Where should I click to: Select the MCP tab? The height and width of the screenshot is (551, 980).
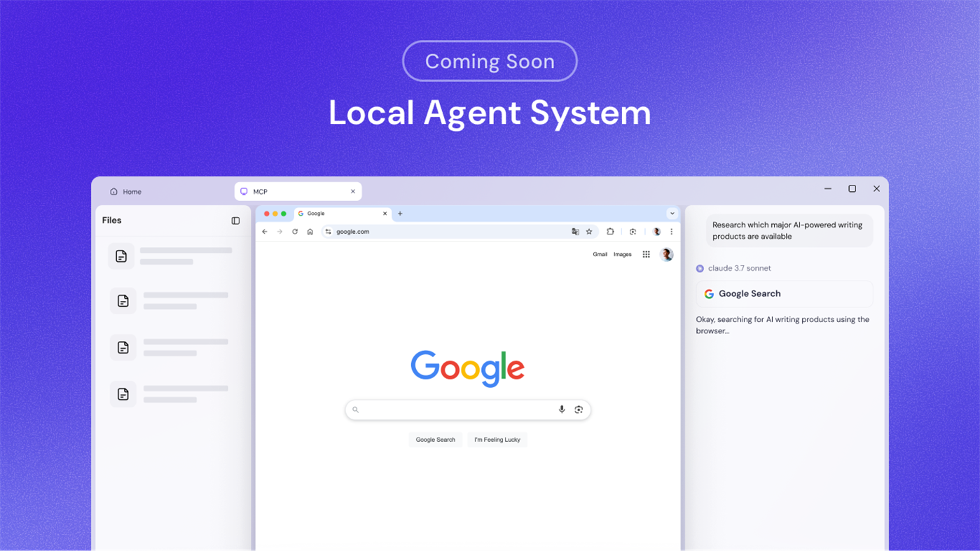coord(298,191)
